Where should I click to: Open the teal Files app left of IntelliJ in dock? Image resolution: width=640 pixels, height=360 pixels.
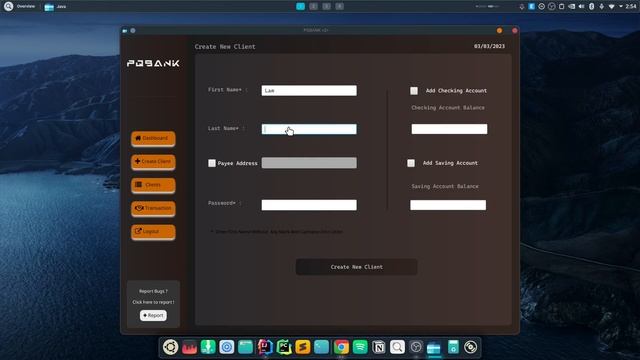[246, 347]
